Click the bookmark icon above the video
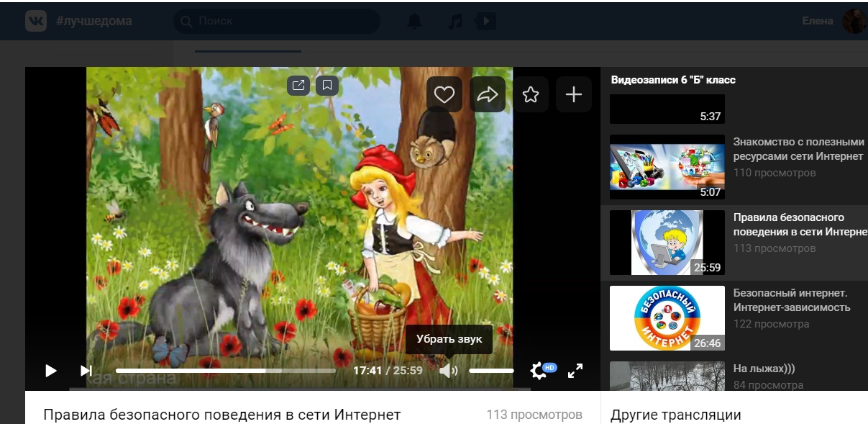This screenshot has width=868, height=424. [327, 86]
